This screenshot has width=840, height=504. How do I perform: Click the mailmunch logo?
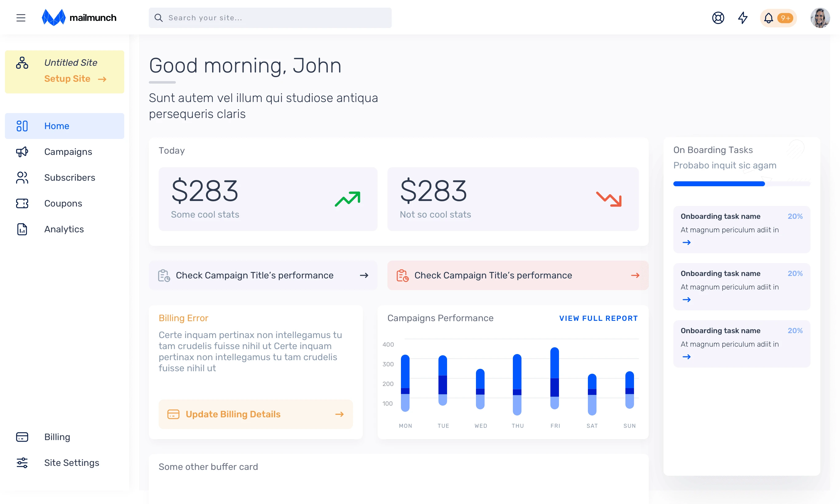[x=79, y=18]
